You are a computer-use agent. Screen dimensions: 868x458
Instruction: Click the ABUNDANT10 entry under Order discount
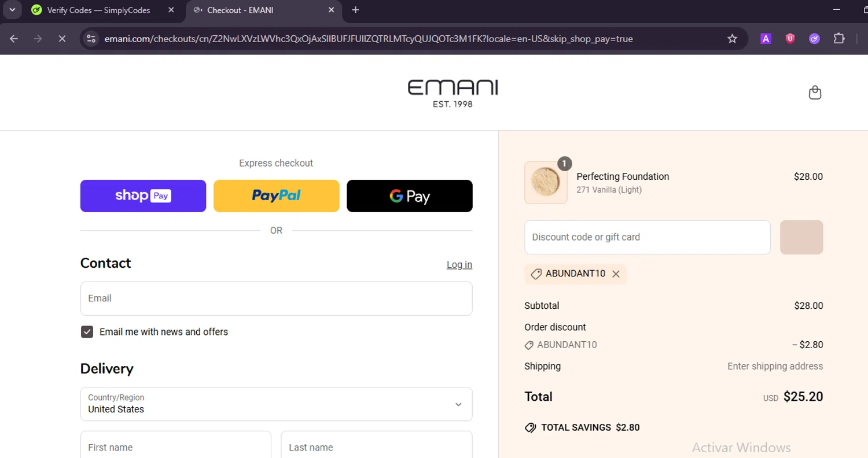(561, 345)
